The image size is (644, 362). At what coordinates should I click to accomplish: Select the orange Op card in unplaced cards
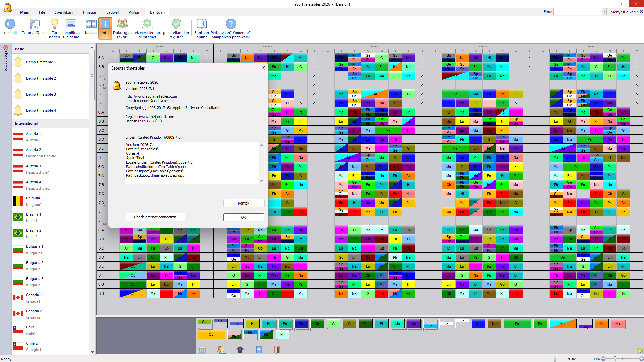click(211, 334)
